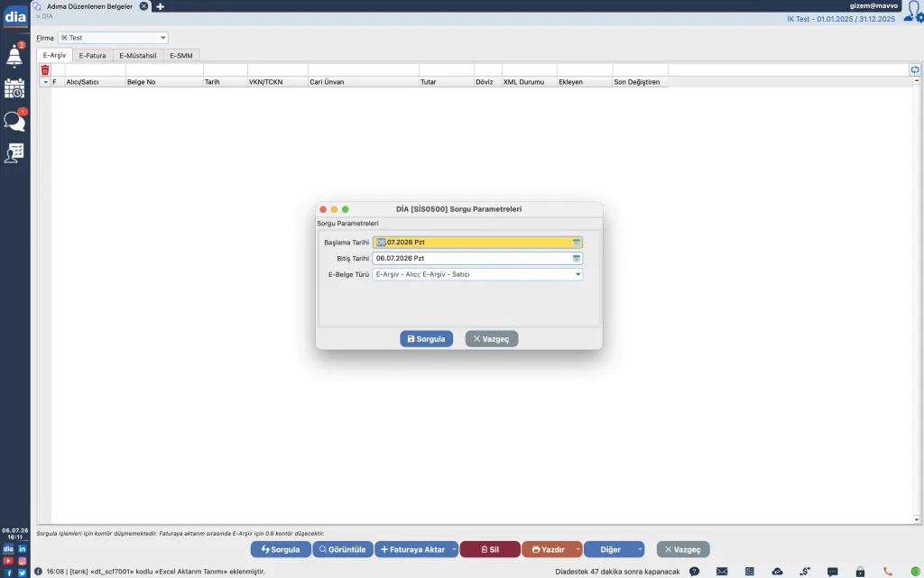Open the Faturaya Aktar dropdown arrow
This screenshot has height=578, width=924.
point(454,549)
